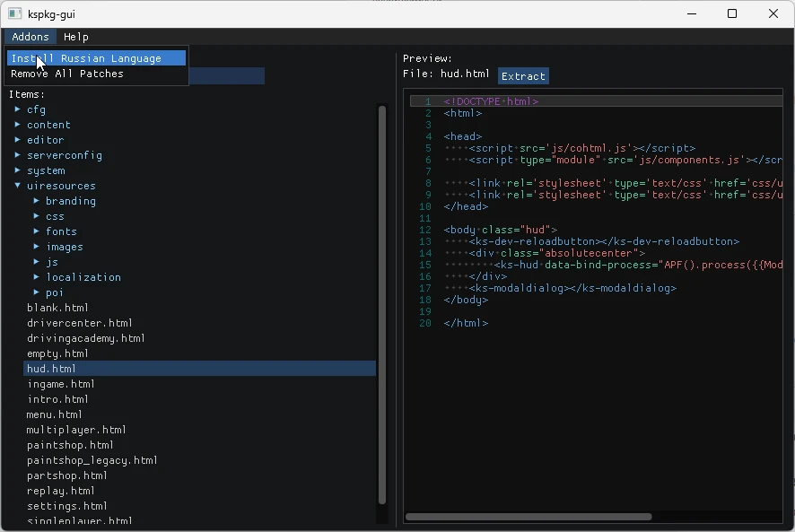The width and height of the screenshot is (795, 532).
Task: Expand the branding subfolder
Action: 70,201
